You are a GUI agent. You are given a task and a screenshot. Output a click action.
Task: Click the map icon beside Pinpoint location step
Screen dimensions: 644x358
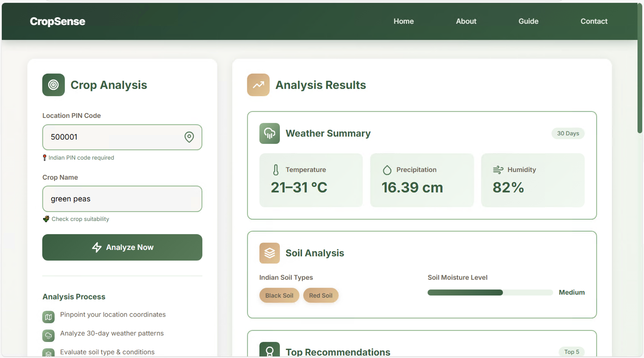pyautogui.click(x=48, y=317)
